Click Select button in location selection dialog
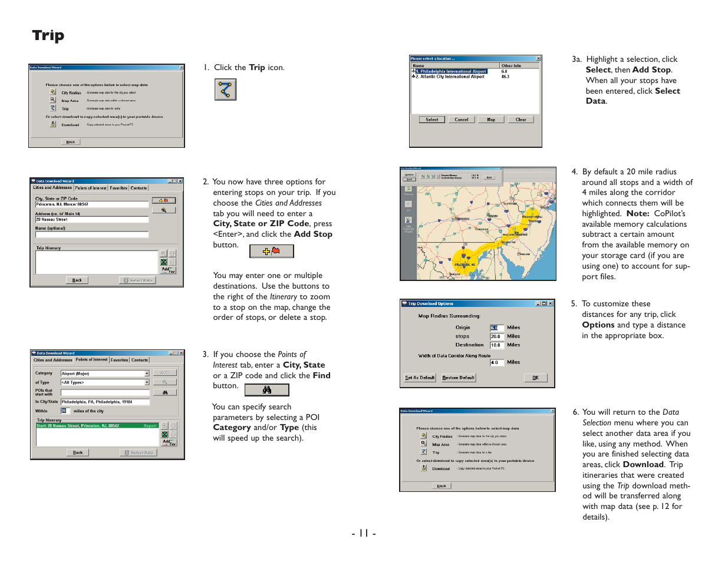The height and width of the screenshot is (562, 728). [x=432, y=120]
